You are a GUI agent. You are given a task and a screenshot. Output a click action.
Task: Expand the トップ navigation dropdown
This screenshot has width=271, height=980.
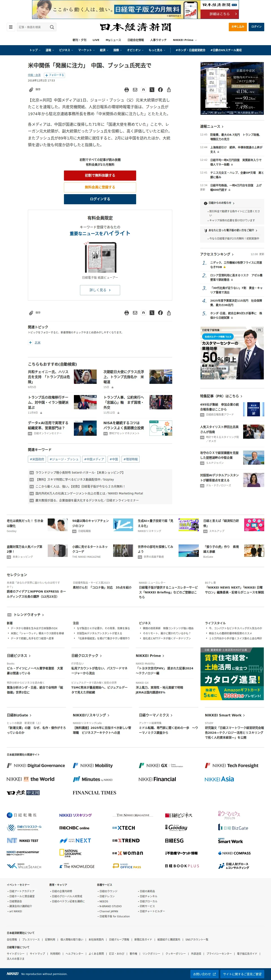pos(35,50)
